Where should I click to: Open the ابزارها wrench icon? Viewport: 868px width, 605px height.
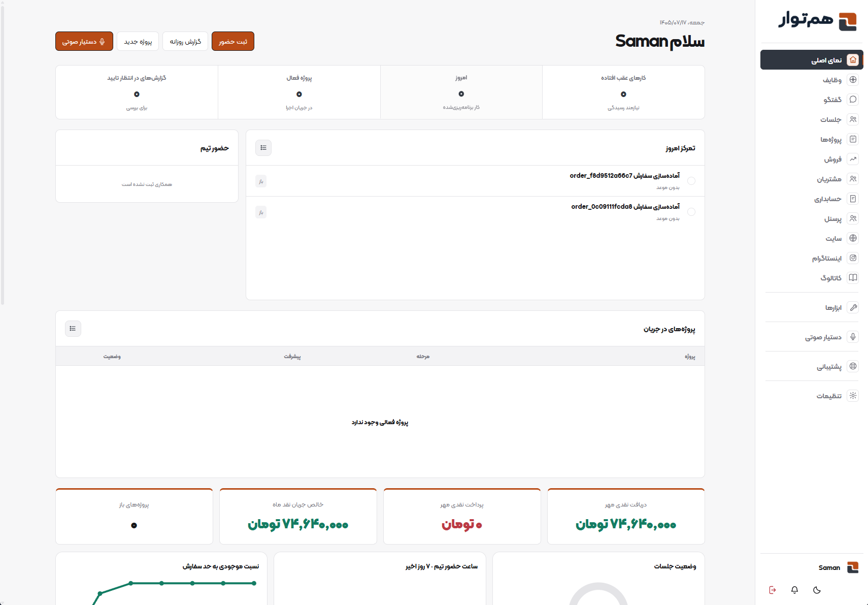click(x=853, y=307)
